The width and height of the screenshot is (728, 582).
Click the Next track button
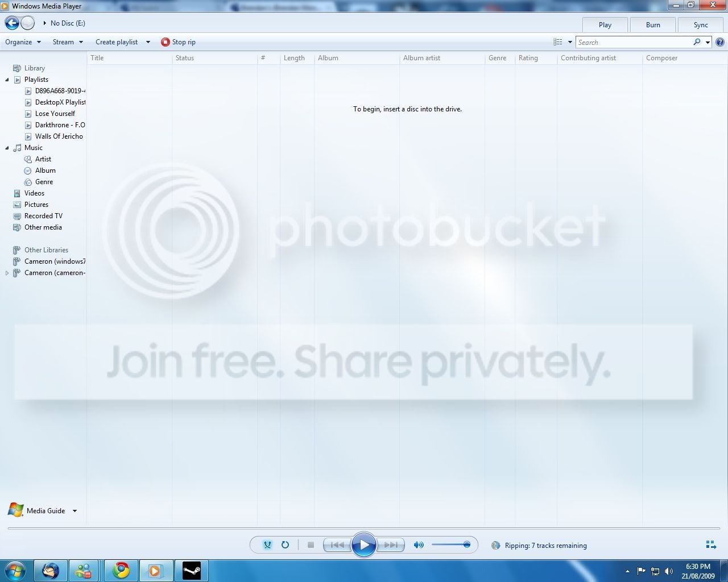391,545
